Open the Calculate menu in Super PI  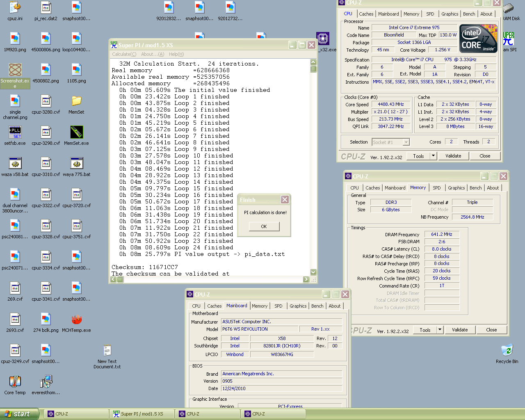[124, 54]
